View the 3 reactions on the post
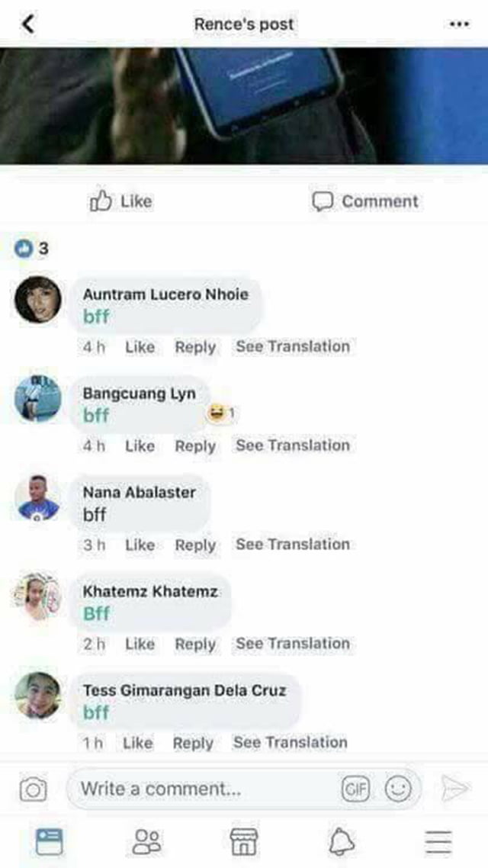Viewport: 488px width, 868px height. coord(31,249)
